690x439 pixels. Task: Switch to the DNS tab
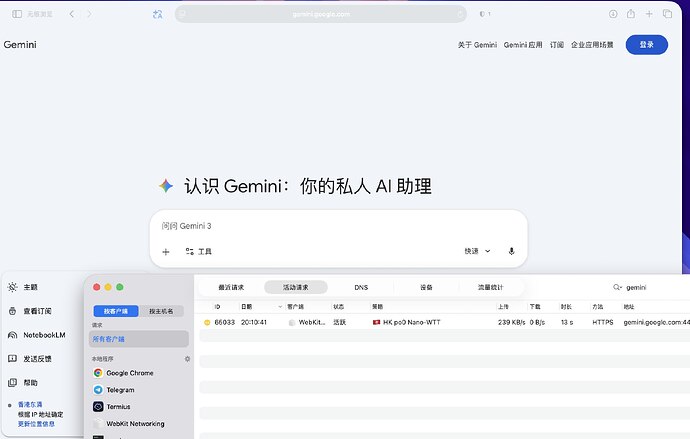click(361, 287)
